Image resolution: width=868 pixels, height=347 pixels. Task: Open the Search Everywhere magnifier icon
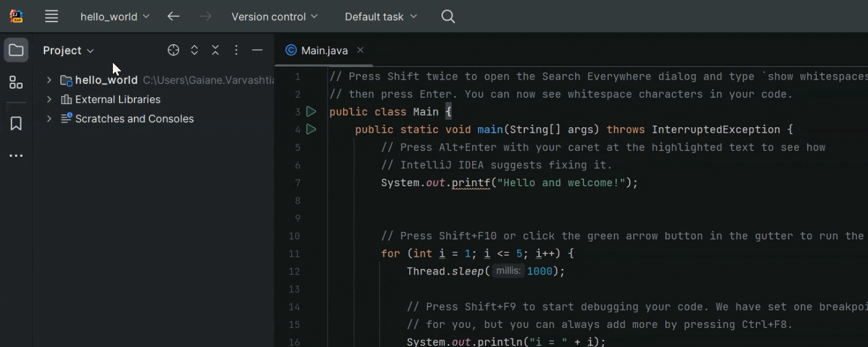point(448,16)
